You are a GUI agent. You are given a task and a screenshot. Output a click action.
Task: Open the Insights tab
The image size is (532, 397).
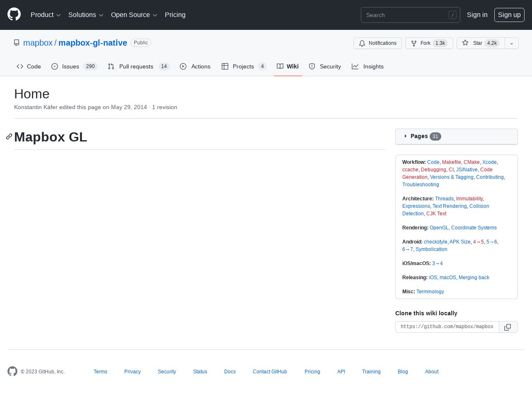[368, 66]
